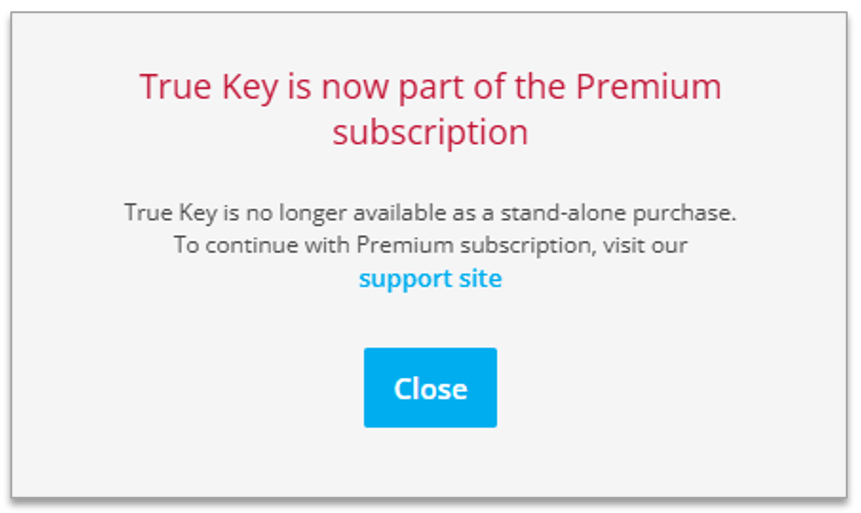This screenshot has height=513, width=861.
Task: Click the word 'Premium' in the heading
Action: (648, 87)
